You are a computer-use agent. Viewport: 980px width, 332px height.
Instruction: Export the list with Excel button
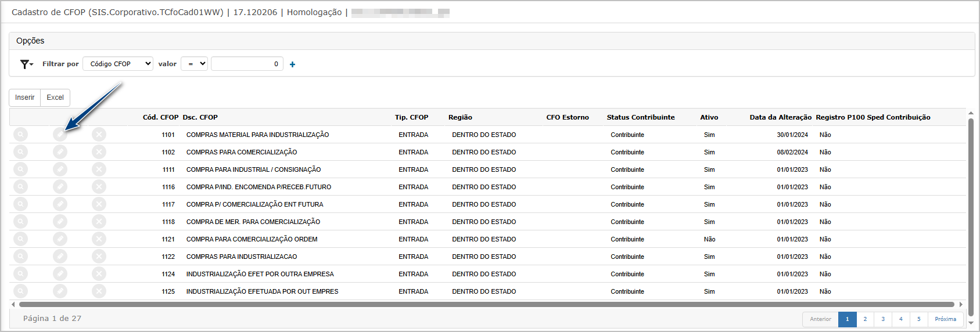click(55, 98)
